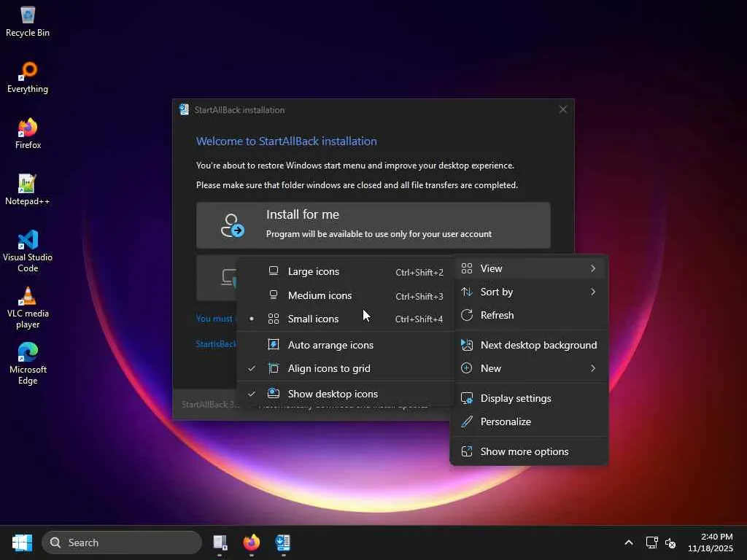Click Firefox icon in the taskbar
The width and height of the screenshot is (747, 560).
pyautogui.click(x=251, y=542)
